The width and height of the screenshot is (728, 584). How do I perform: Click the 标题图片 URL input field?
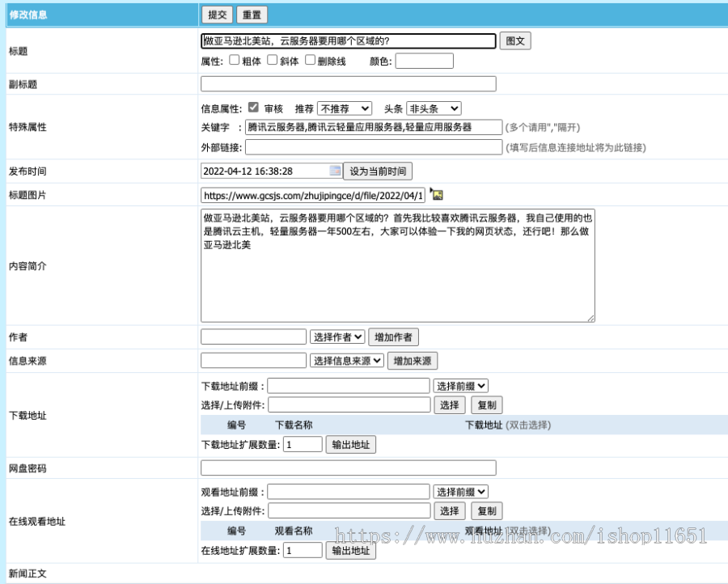tap(313, 196)
